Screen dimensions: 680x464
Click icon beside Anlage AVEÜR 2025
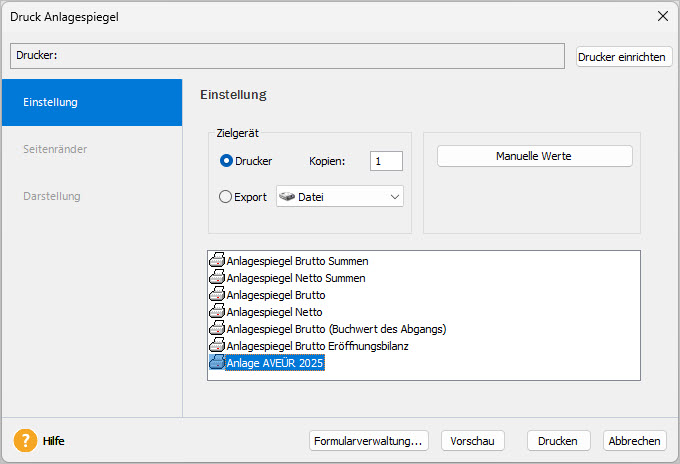pos(216,363)
